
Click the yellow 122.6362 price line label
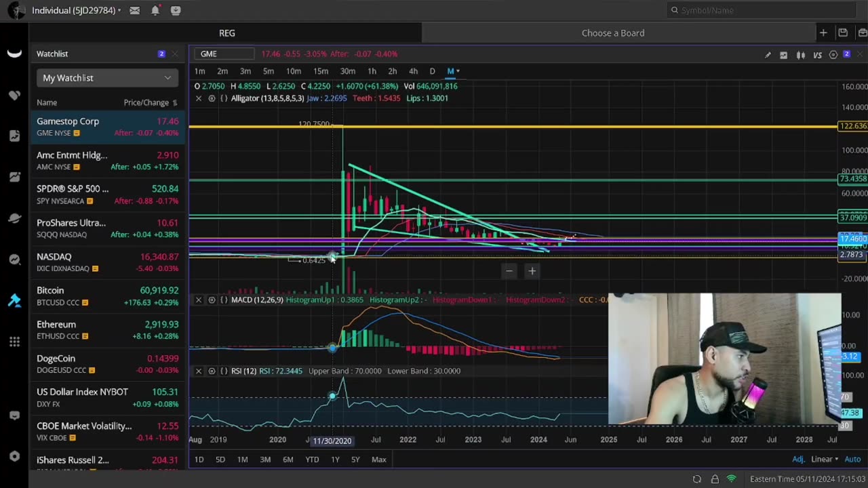click(853, 126)
